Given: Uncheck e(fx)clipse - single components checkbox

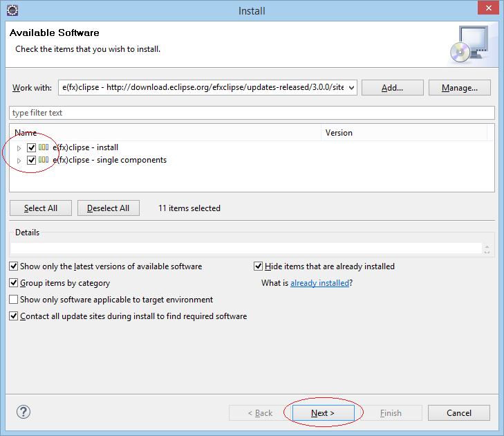Looking at the screenshot, I should pyautogui.click(x=31, y=160).
